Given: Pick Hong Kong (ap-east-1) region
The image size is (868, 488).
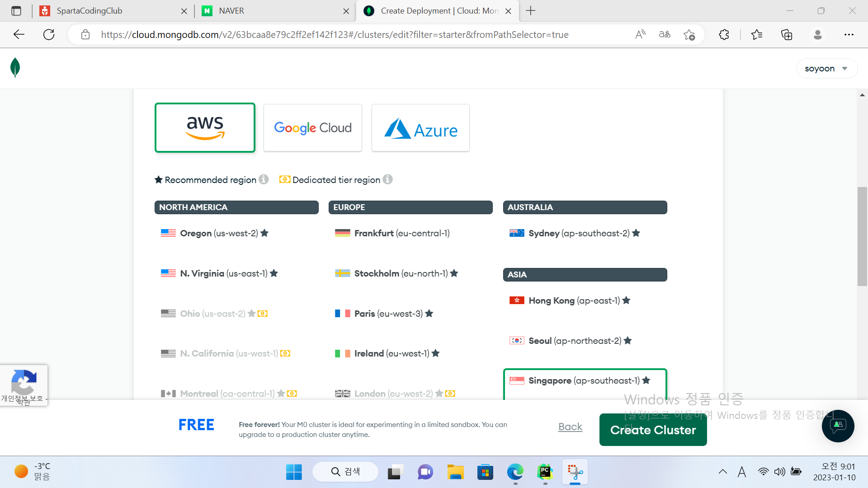Looking at the screenshot, I should tap(570, 300).
